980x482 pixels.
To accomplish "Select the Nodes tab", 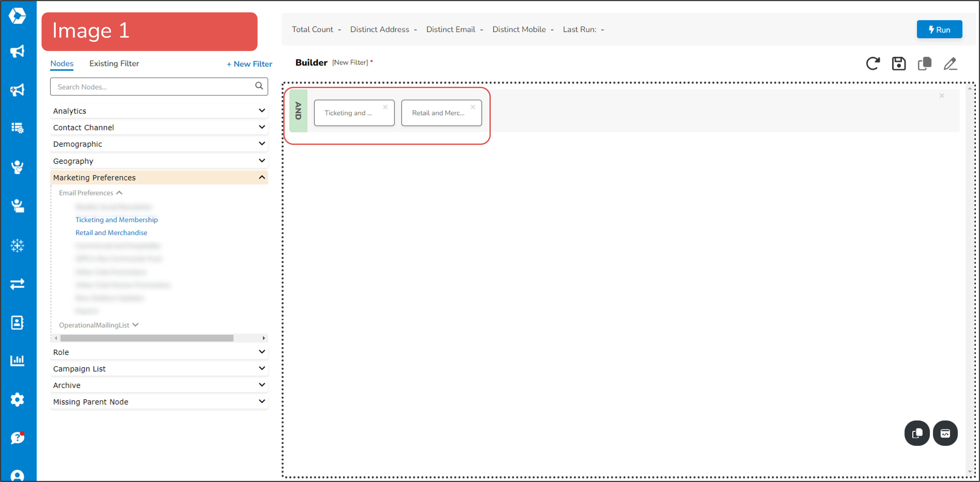I will (62, 63).
